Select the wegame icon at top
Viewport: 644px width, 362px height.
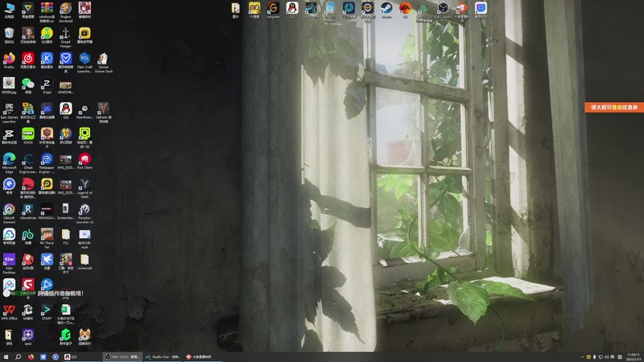tap(273, 10)
